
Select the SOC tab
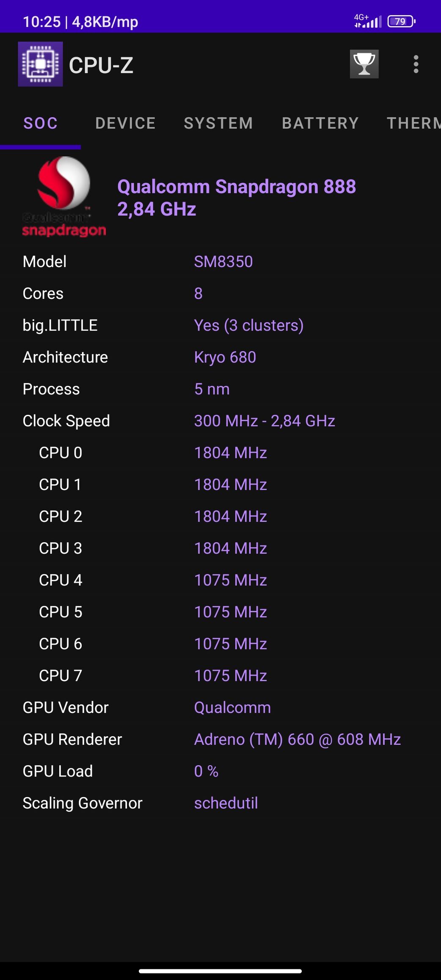(x=41, y=123)
